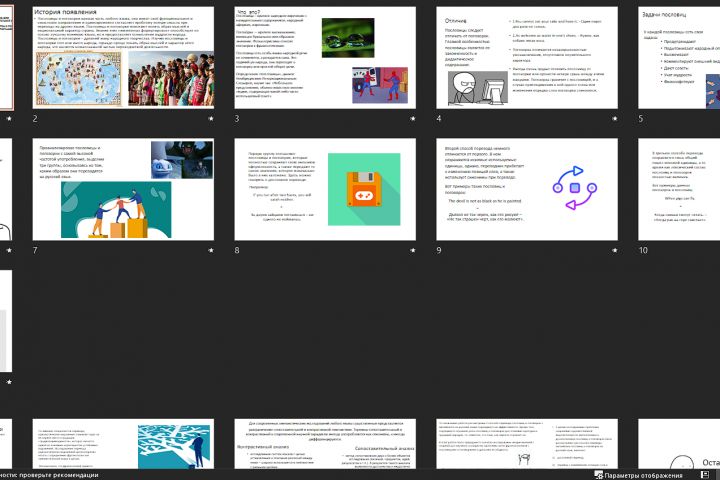Select slide 5 thumbnail 'Задачи пословиц'
The width and height of the screenshot is (720, 480).
679,57
